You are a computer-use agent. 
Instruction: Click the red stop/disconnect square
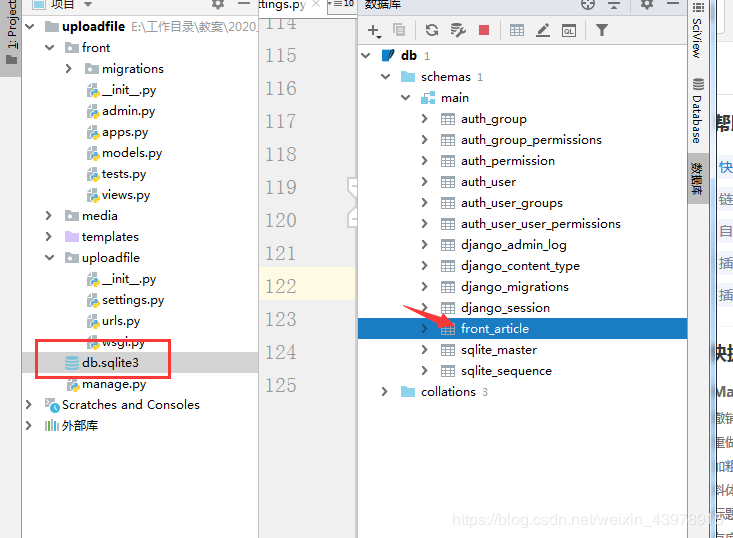[484, 30]
